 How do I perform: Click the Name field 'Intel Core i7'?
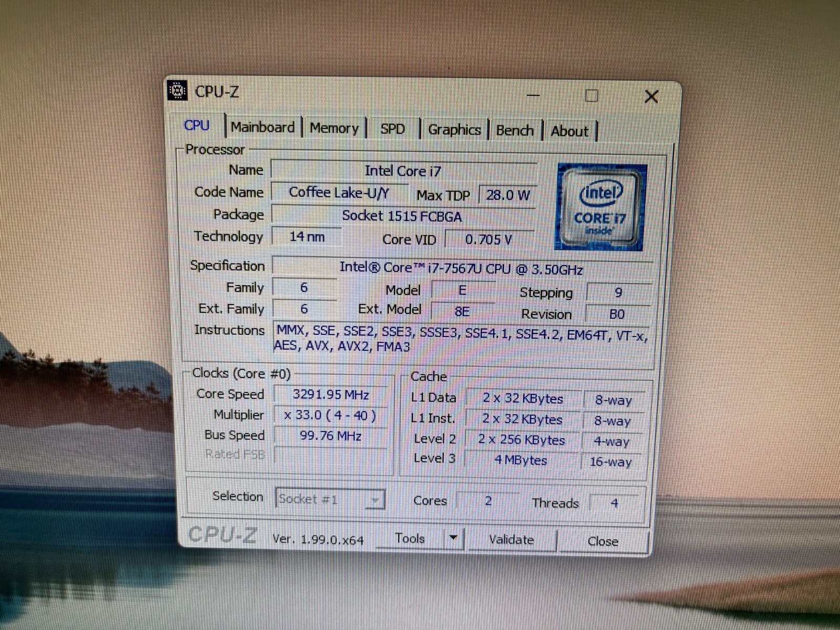click(403, 171)
